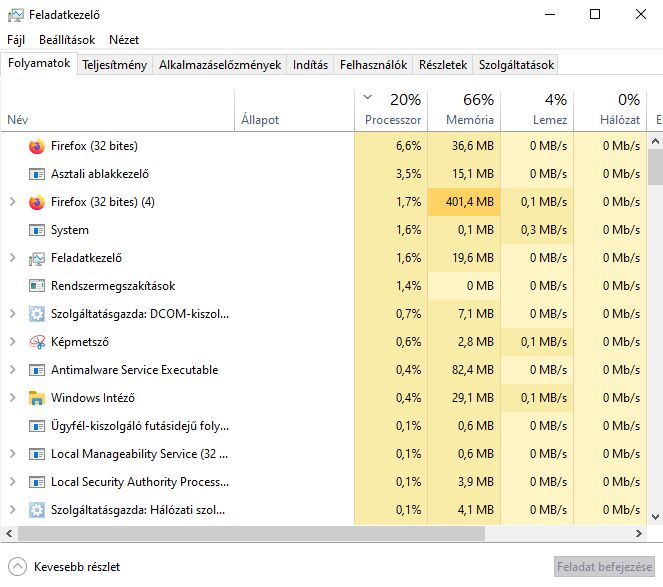The image size is (663, 587).
Task: Click the 3,5% processor cell
Action: (391, 174)
